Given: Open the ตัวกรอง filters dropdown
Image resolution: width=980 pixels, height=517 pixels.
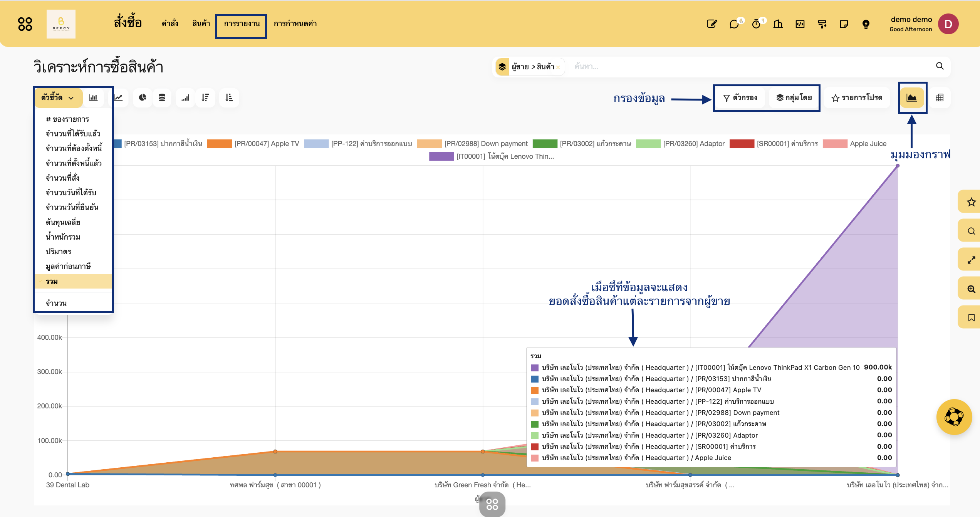Looking at the screenshot, I should click(x=740, y=98).
